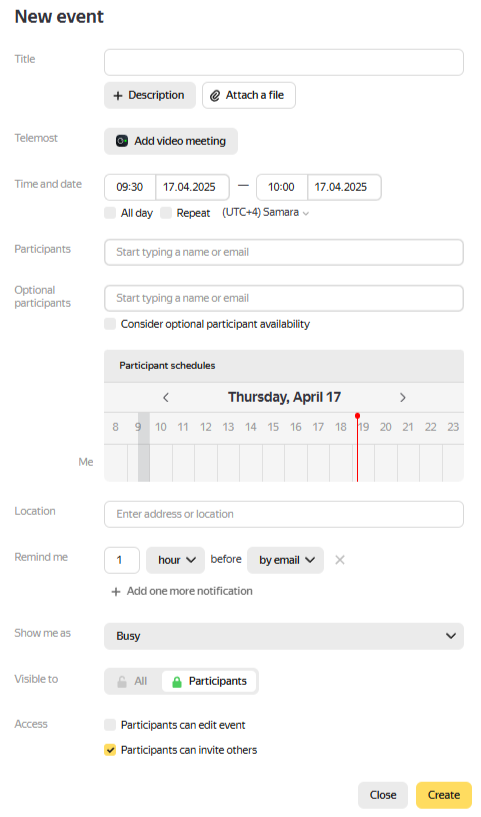Go to previous day in schedules
481x817 pixels.
tap(166, 398)
